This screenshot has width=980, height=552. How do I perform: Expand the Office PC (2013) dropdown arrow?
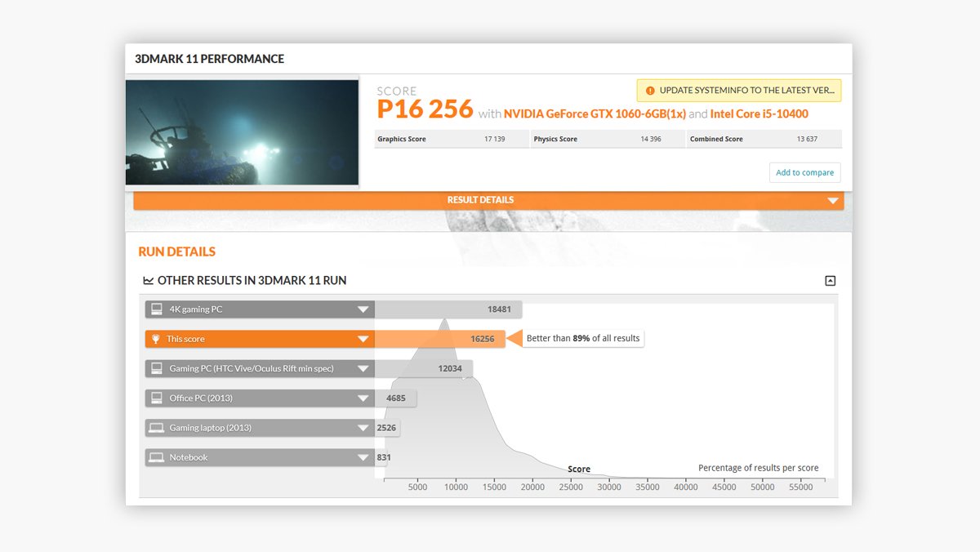(x=363, y=398)
